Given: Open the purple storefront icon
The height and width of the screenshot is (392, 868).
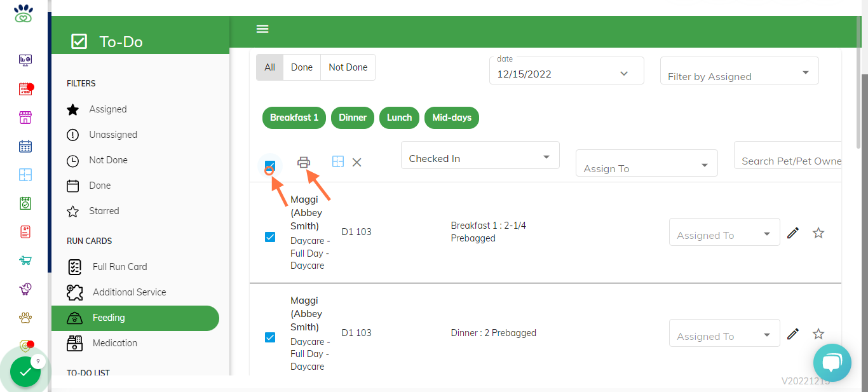Looking at the screenshot, I should [25, 118].
